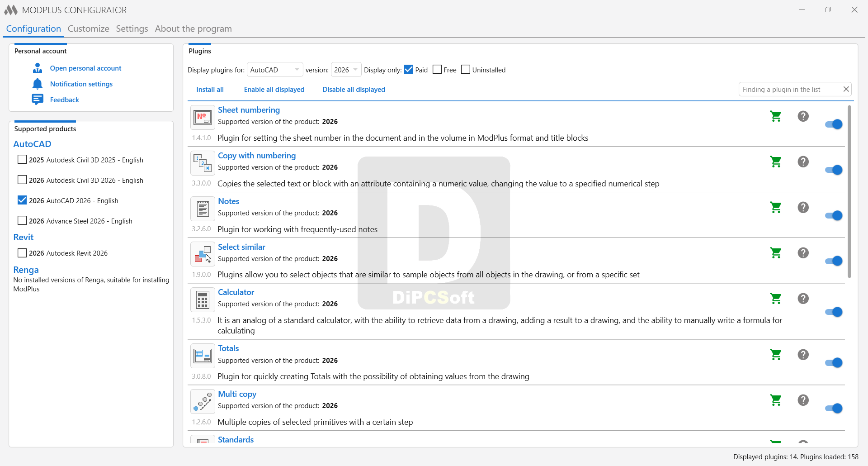Uncheck AutoCAD 2026 - English product
868x466 pixels.
tap(22, 200)
